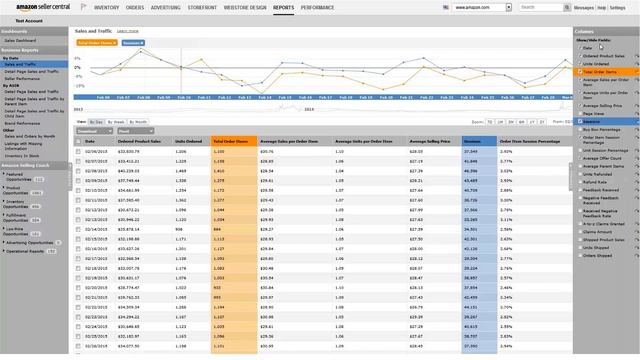Switch view to By Month
This screenshot has width=640, height=360.
click(138, 122)
